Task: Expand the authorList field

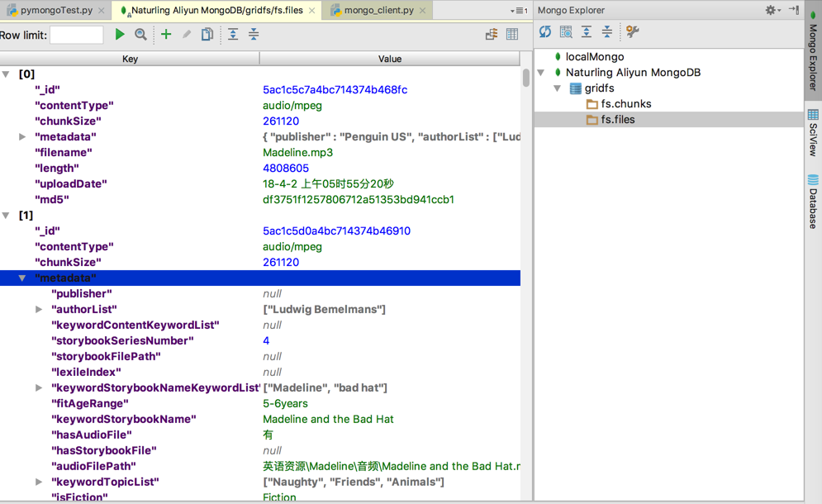Action: tap(39, 310)
